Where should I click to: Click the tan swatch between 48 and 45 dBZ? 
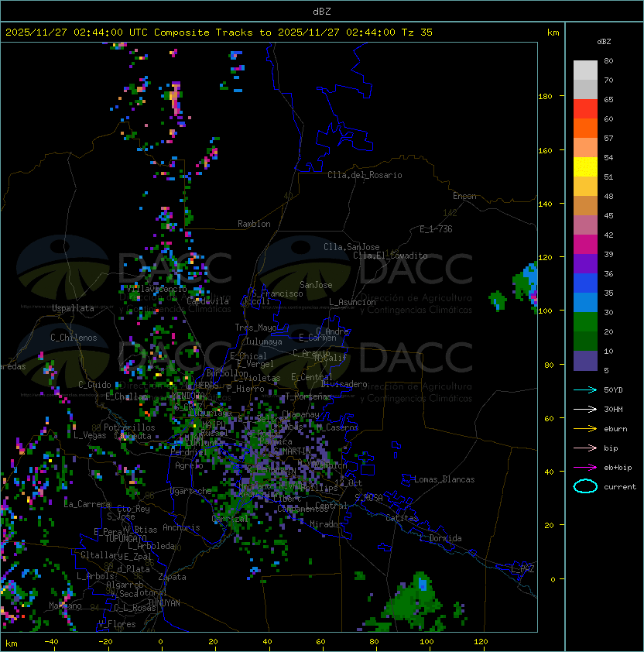[585, 206]
